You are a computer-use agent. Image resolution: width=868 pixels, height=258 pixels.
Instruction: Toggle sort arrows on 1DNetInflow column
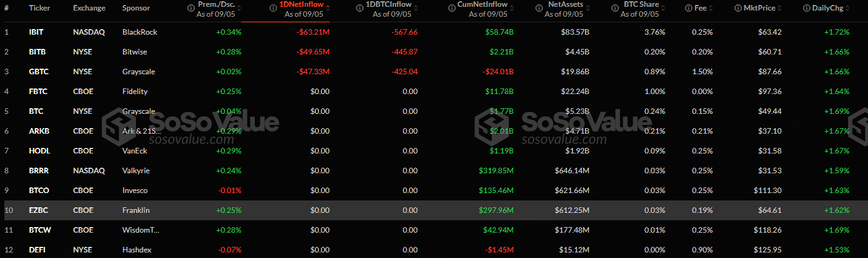pos(328,8)
